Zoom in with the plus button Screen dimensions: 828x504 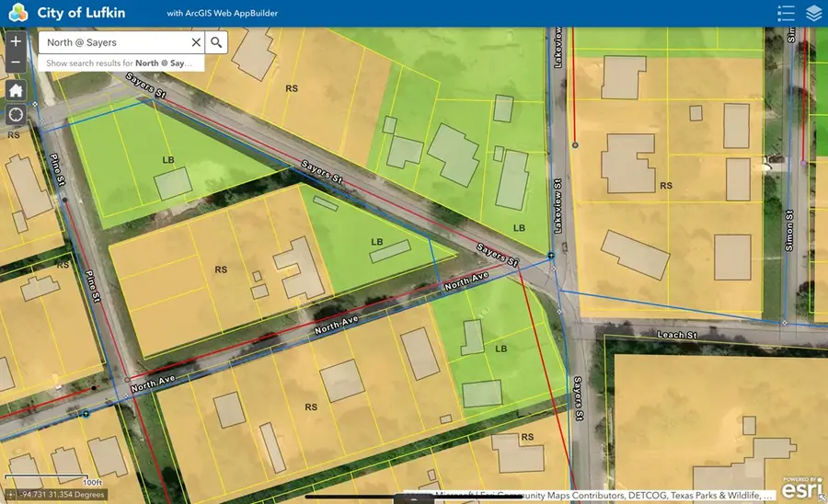16,41
